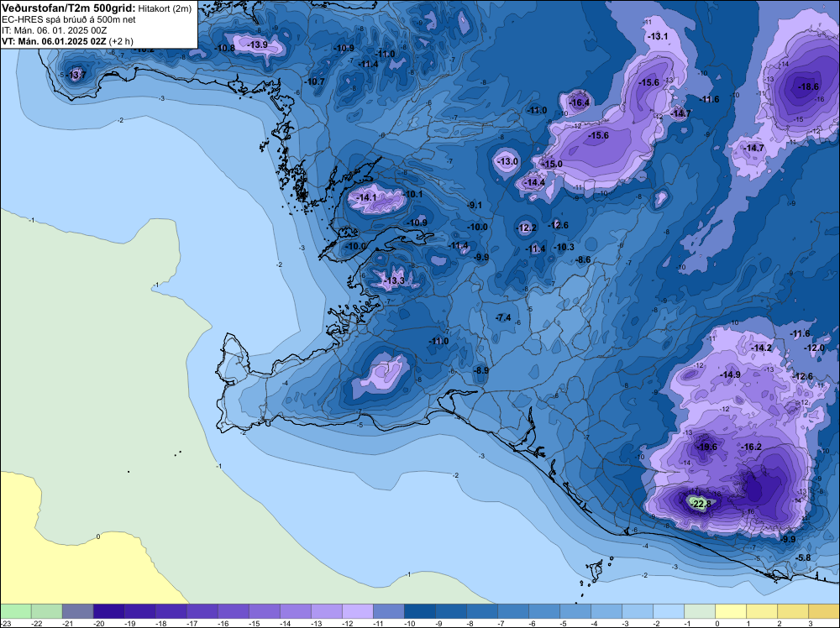Click the -10.8 temperature value
The image size is (840, 628).
pyautogui.click(x=225, y=48)
